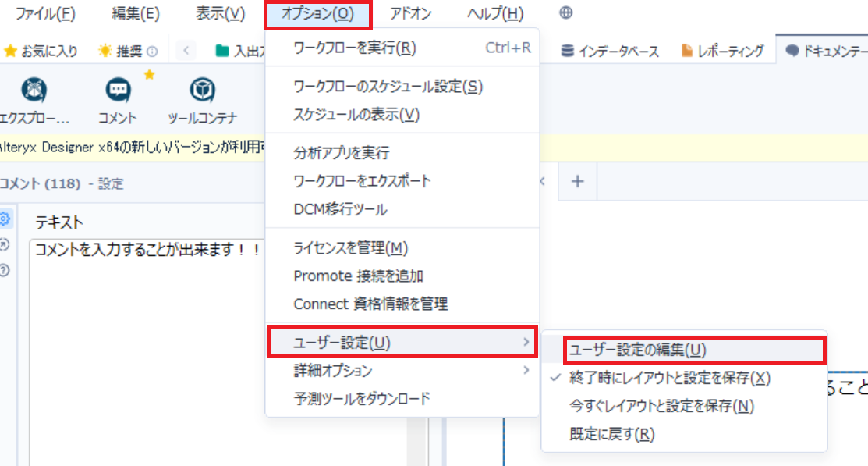Open the ヘルプ(H) menu
This screenshot has height=466, width=868.
click(x=495, y=13)
